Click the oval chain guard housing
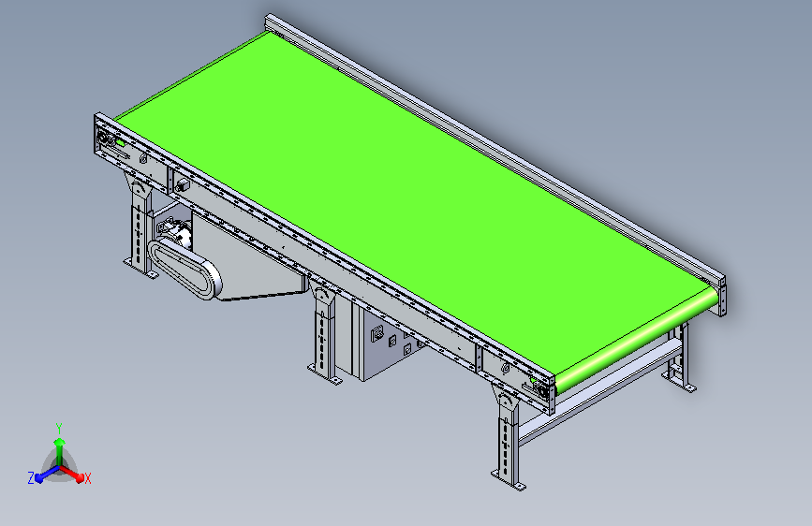The height and width of the screenshot is (526, 812). tap(185, 269)
